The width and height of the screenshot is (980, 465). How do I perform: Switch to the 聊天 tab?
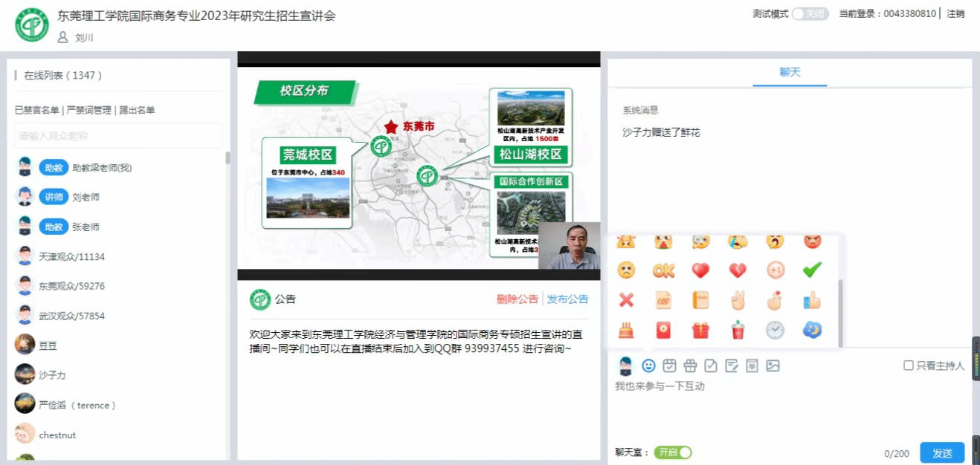click(790, 72)
